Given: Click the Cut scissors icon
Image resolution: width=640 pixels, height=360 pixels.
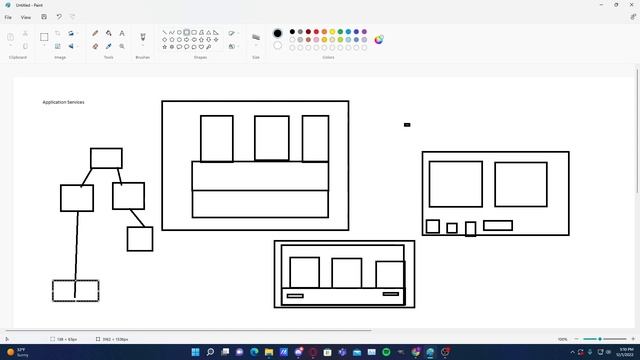Looking at the screenshot, I should (x=25, y=33).
